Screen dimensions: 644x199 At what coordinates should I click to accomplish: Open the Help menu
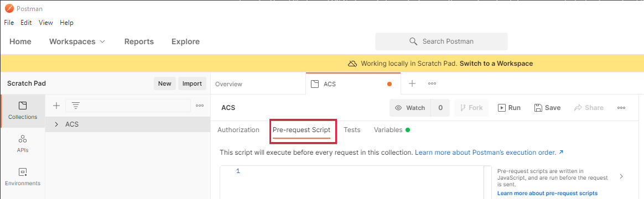tap(66, 23)
